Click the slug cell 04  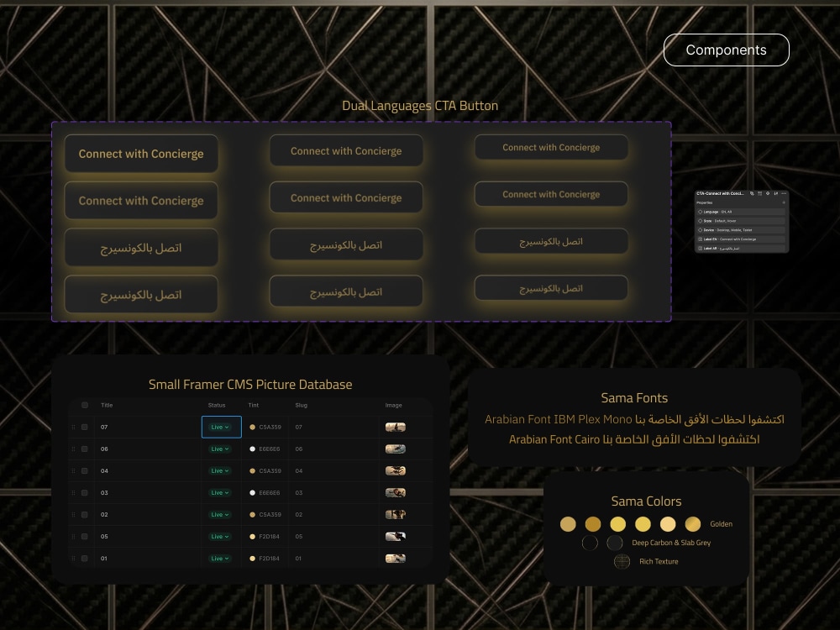[x=299, y=471]
